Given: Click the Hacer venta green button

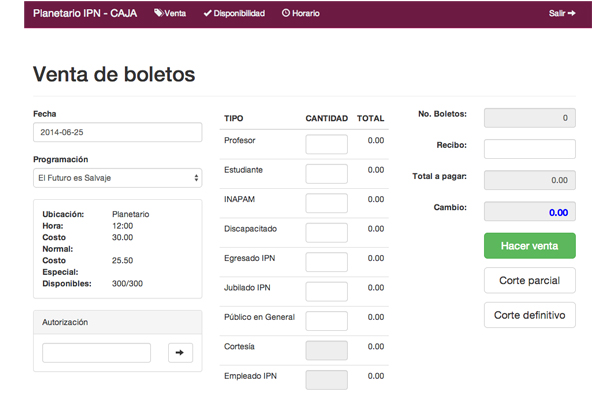Looking at the screenshot, I should pos(530,246).
